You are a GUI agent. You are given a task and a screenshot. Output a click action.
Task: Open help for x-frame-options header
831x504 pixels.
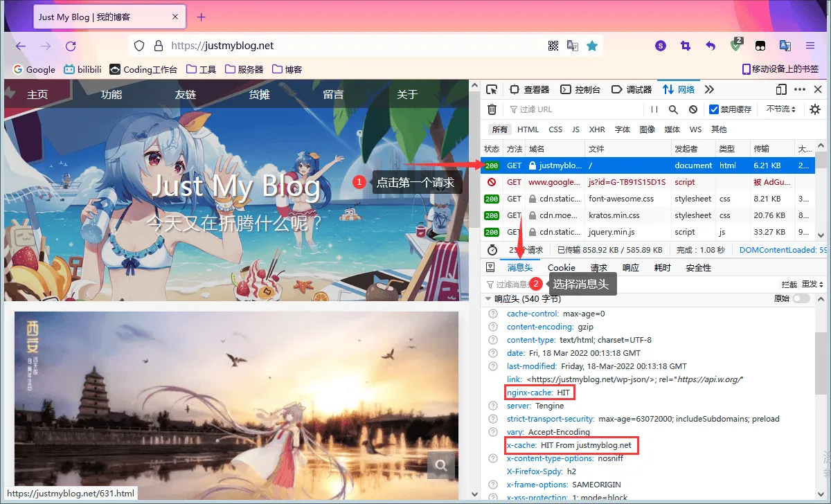click(493, 485)
